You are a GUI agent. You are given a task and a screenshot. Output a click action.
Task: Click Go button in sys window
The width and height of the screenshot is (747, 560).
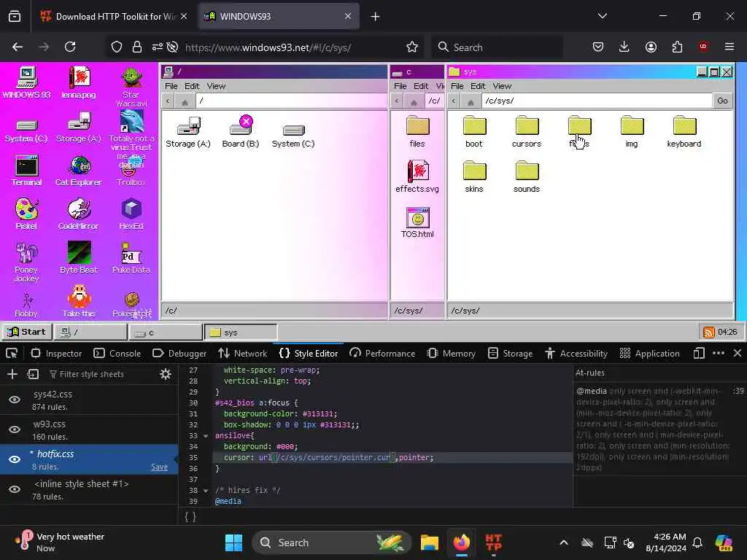pyautogui.click(x=723, y=101)
